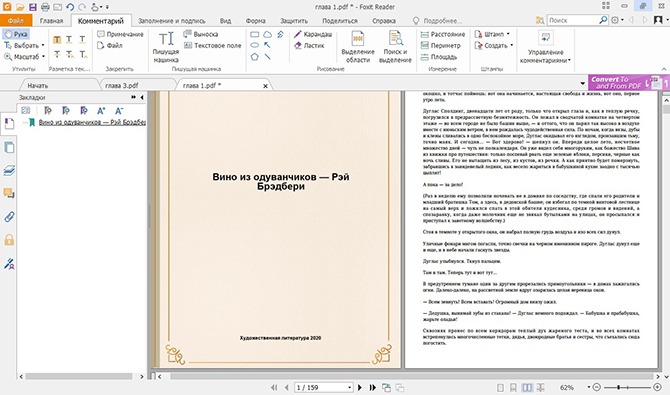The image size is (670, 395).
Task: Open the security lock panel
Action: (9, 240)
